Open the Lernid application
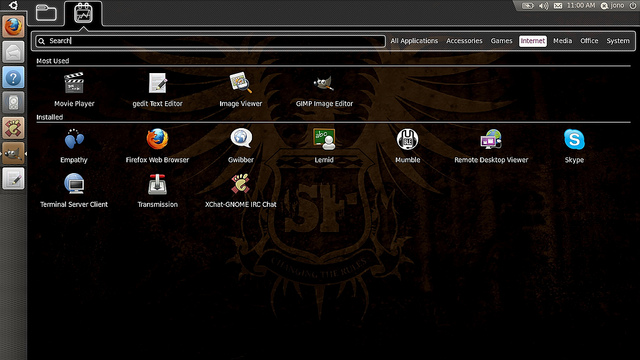This screenshot has width=640, height=360. tap(324, 145)
